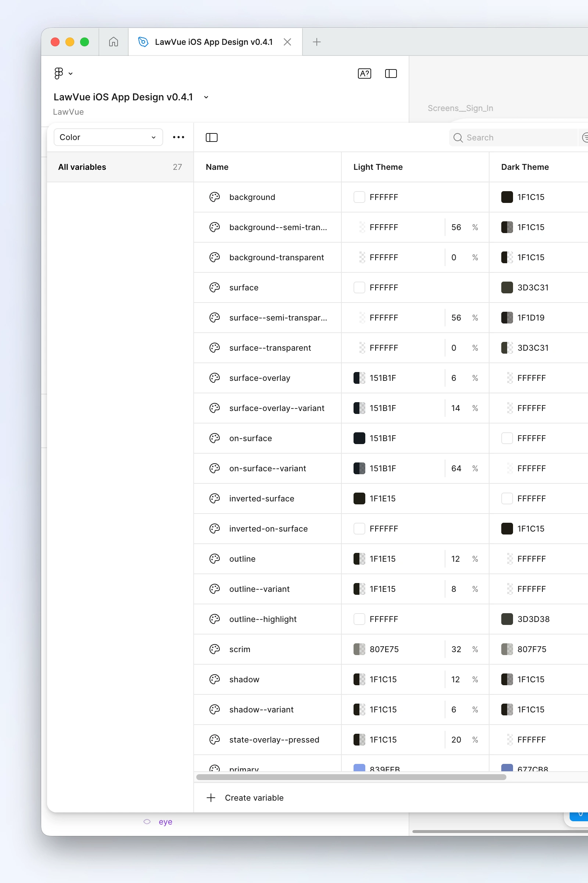Click background's light theme FFFFFF swatch
This screenshot has height=883, width=588.
click(x=359, y=197)
